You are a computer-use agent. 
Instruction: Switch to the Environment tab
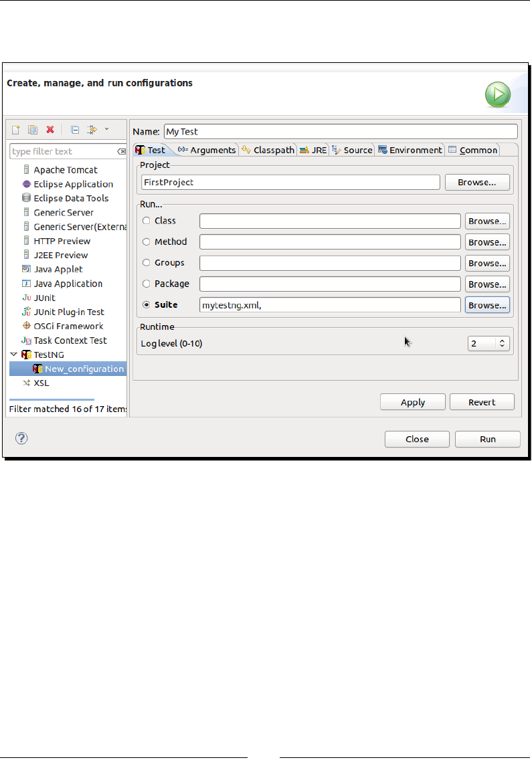tap(410, 150)
